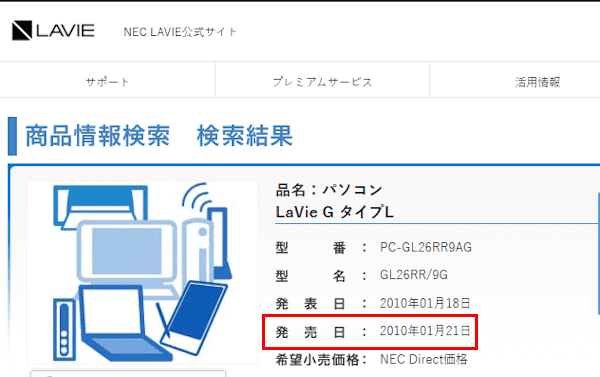Click the 品名：パソコン label
Viewport: 600px width, 377px height.
pyautogui.click(x=329, y=189)
